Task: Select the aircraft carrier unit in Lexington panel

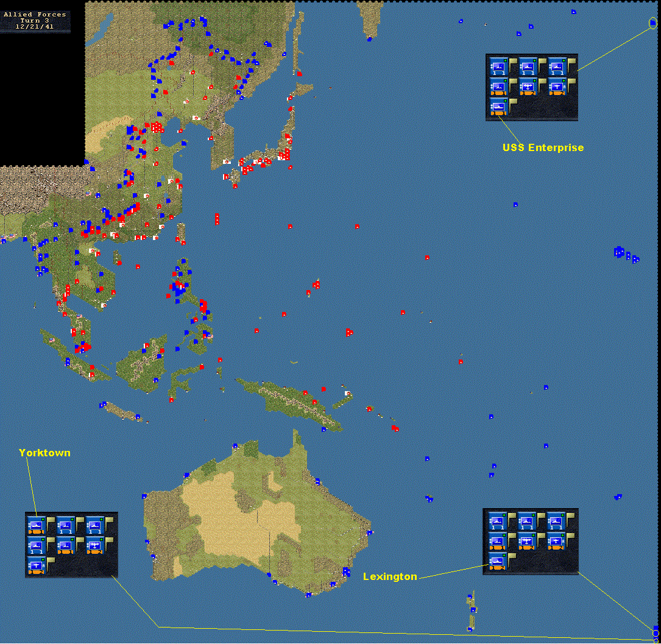Action: (x=497, y=562)
